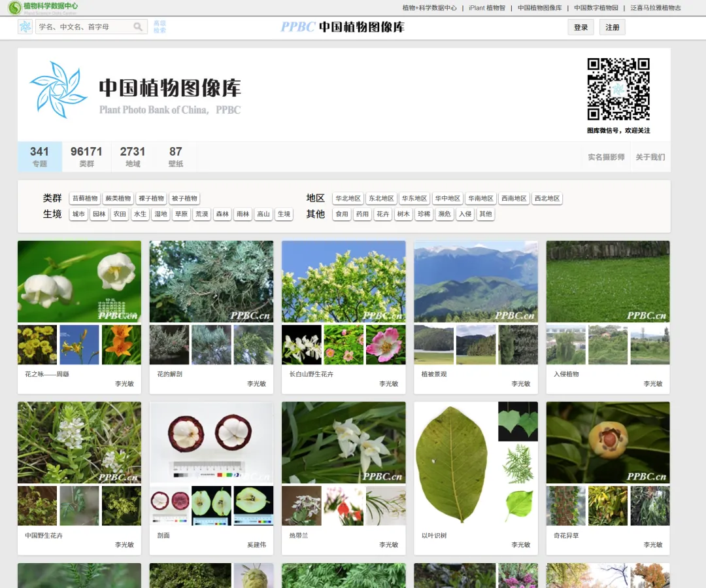Filter by 草原 habitat tag
This screenshot has width=706, height=588.
coord(182,214)
